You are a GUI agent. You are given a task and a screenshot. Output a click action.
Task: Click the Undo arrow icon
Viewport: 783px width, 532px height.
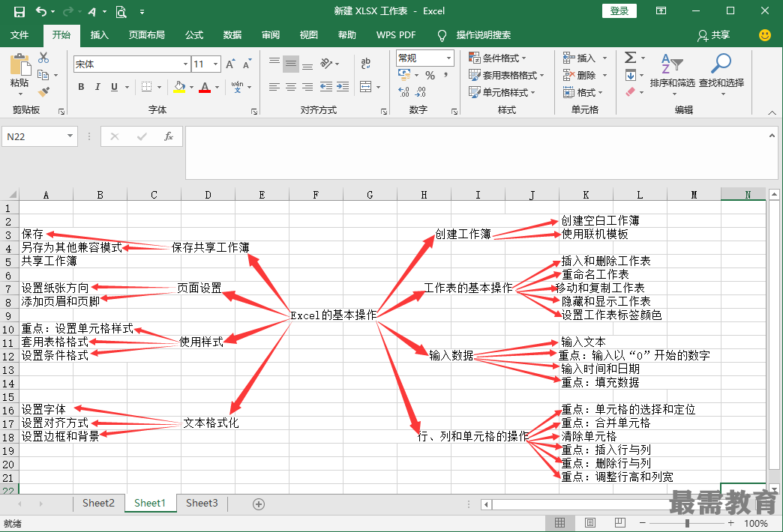click(x=41, y=11)
